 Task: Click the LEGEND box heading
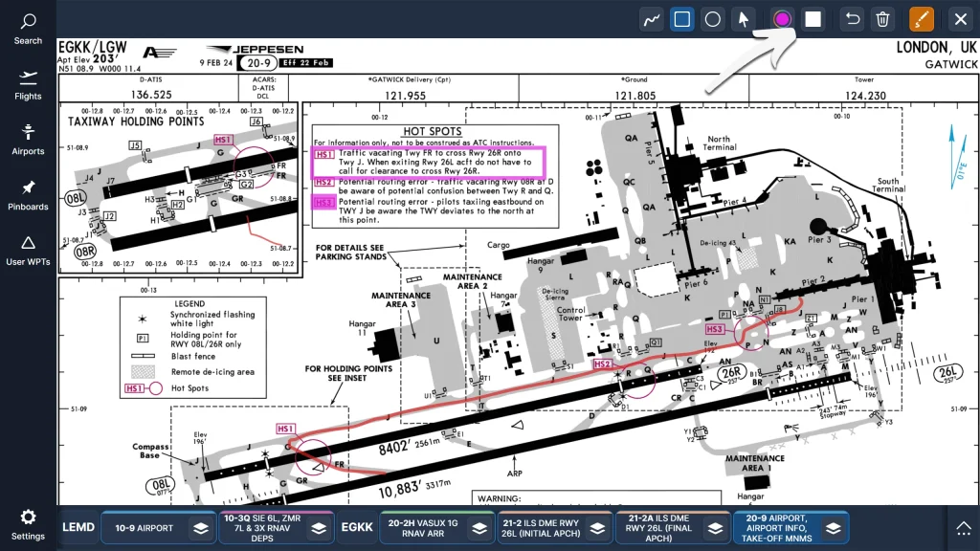(189, 303)
